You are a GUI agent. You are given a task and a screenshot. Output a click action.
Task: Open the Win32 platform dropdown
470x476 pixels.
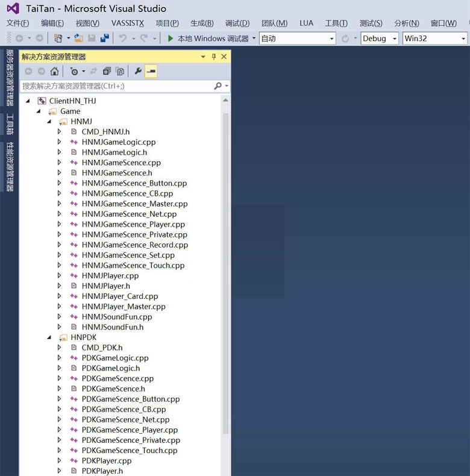pos(434,38)
